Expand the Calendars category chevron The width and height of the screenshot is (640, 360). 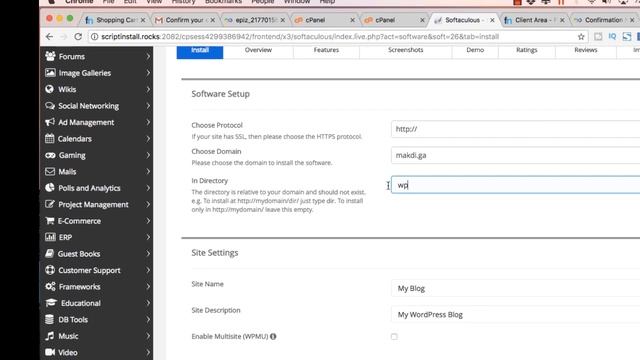coord(148,138)
